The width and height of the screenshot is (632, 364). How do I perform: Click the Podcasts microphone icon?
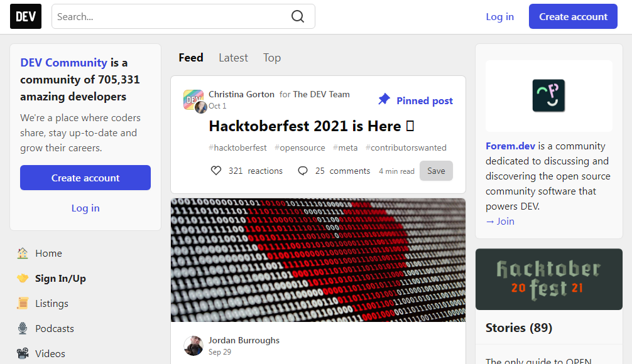coord(23,329)
